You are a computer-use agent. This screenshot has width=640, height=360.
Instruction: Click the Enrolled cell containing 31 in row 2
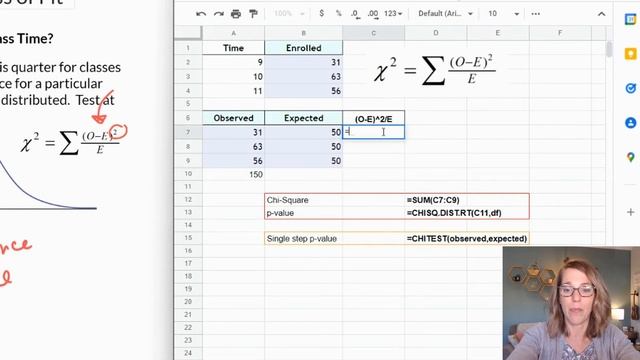coord(304,62)
